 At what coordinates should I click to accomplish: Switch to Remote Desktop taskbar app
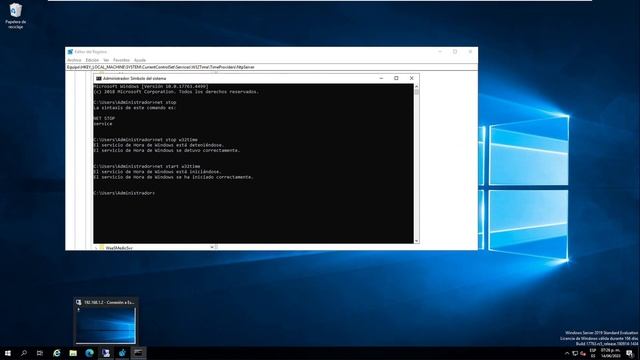coord(106,353)
